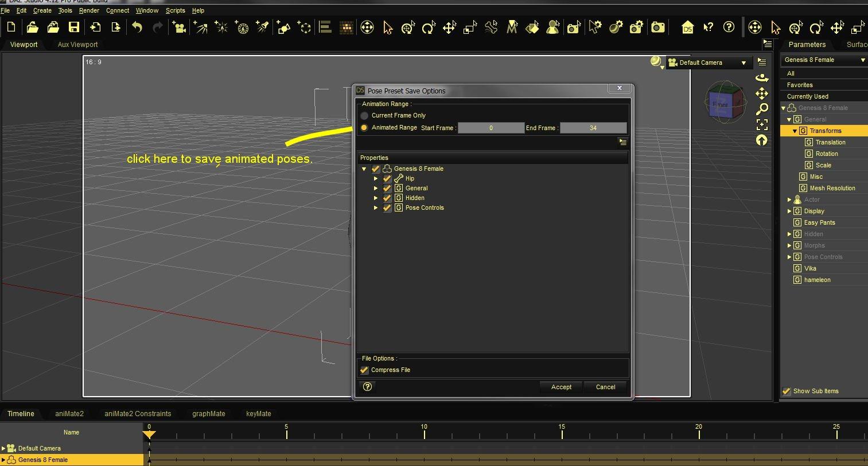Open the options menu icon in Pose Preset dialog
868x466 pixels.
click(622, 142)
